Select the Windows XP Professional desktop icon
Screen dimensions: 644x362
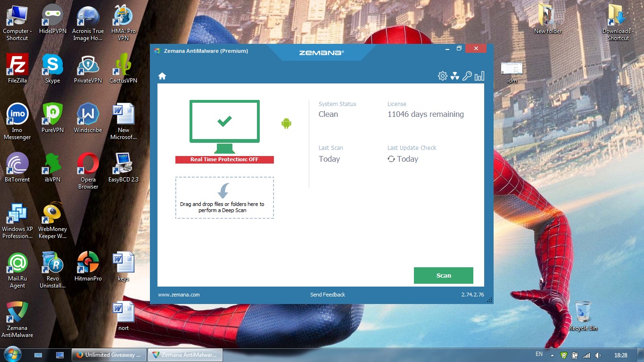[x=17, y=221]
